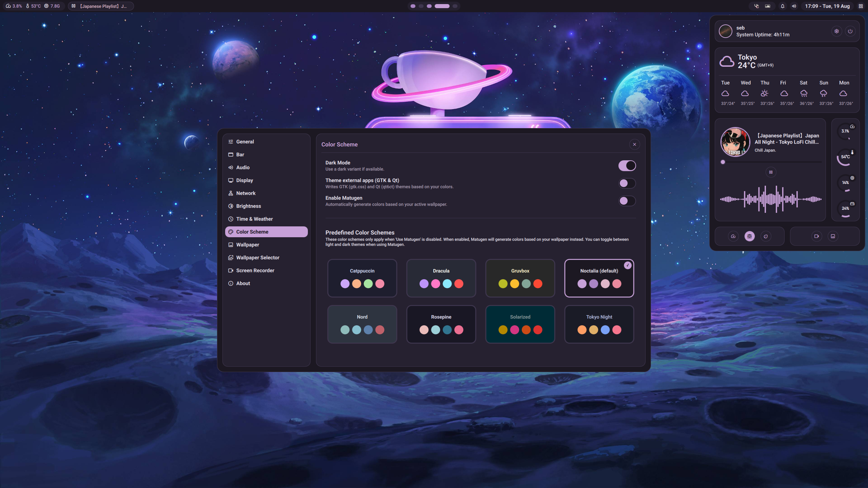The width and height of the screenshot is (868, 488).
Task: Click the clock showing 17:09 - Tue, 19 Aug
Action: coord(827,6)
